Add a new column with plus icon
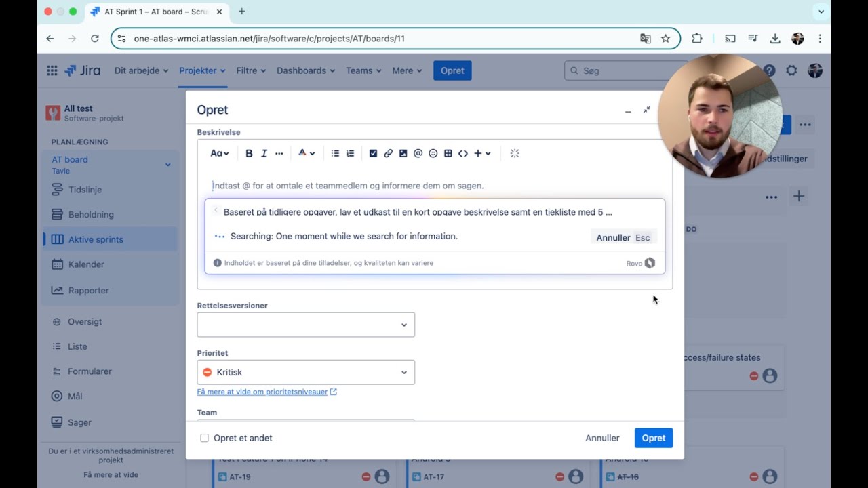 (x=799, y=197)
